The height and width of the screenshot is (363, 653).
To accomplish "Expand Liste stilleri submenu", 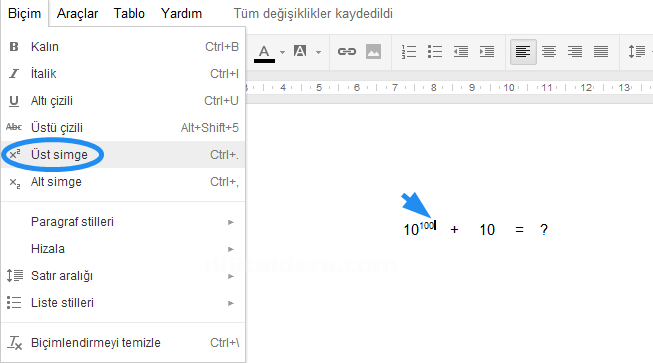I will point(123,303).
